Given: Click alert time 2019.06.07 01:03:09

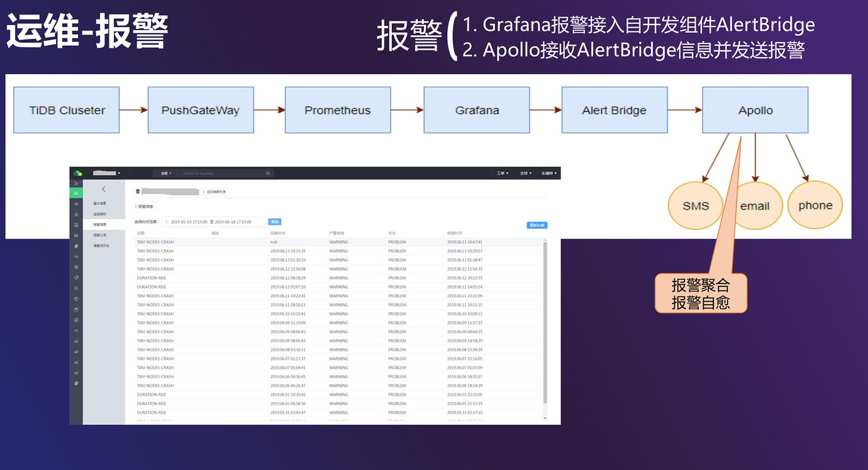Looking at the screenshot, I should (x=465, y=368).
